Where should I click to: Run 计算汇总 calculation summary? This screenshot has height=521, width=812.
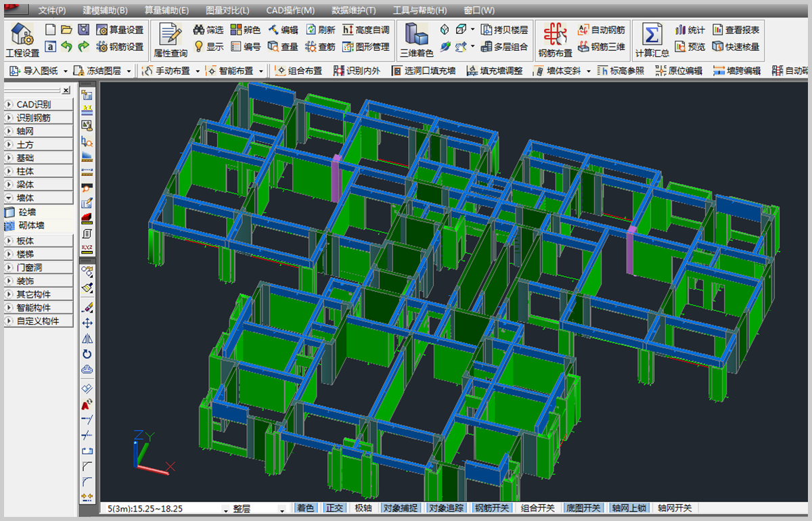(652, 39)
